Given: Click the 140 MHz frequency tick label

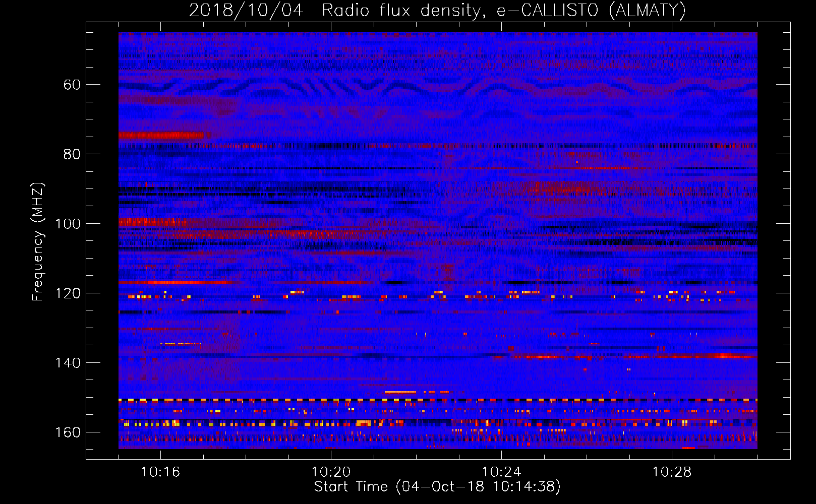Looking at the screenshot, I should pos(68,363).
